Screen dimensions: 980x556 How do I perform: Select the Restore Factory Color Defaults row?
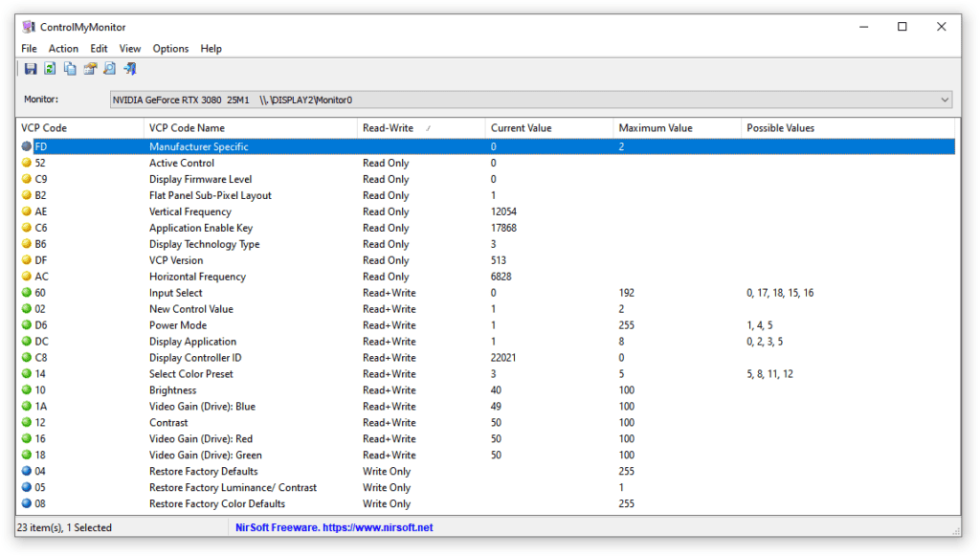point(486,503)
